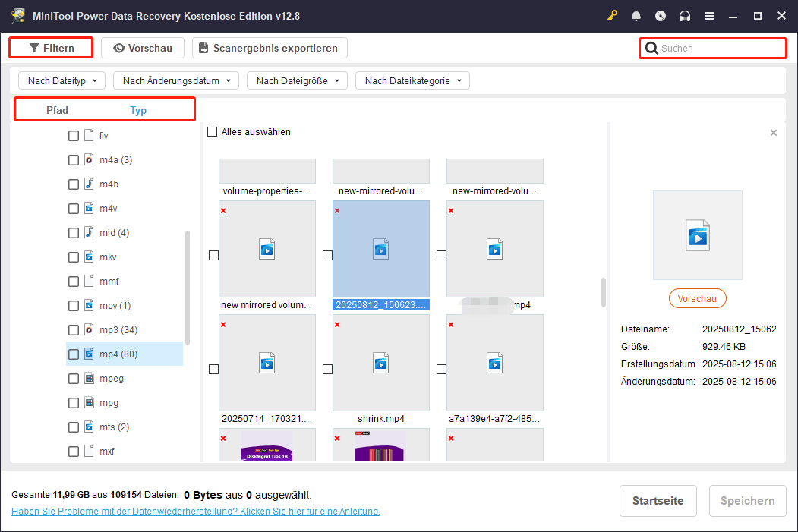Open the notifications bell icon

[x=636, y=16]
